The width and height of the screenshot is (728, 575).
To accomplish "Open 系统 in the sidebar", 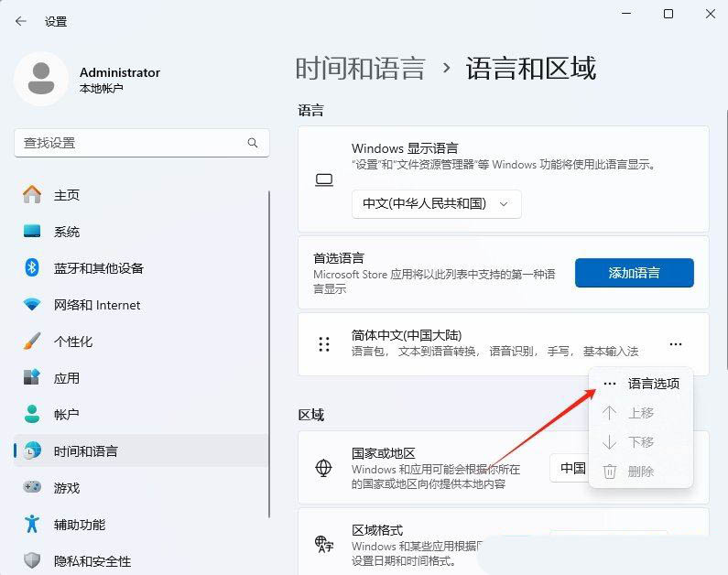I will (x=139, y=231).
